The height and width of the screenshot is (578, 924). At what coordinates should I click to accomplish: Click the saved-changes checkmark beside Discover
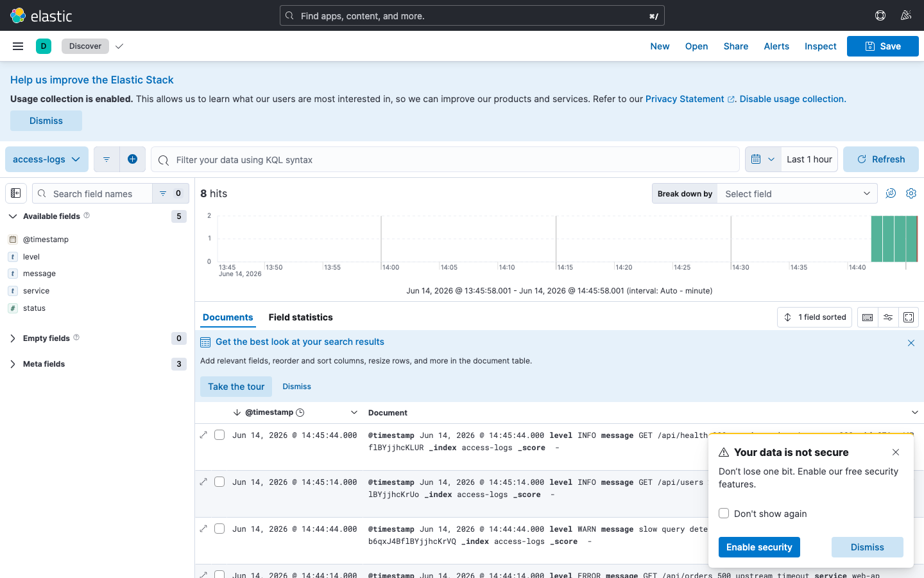119,46
